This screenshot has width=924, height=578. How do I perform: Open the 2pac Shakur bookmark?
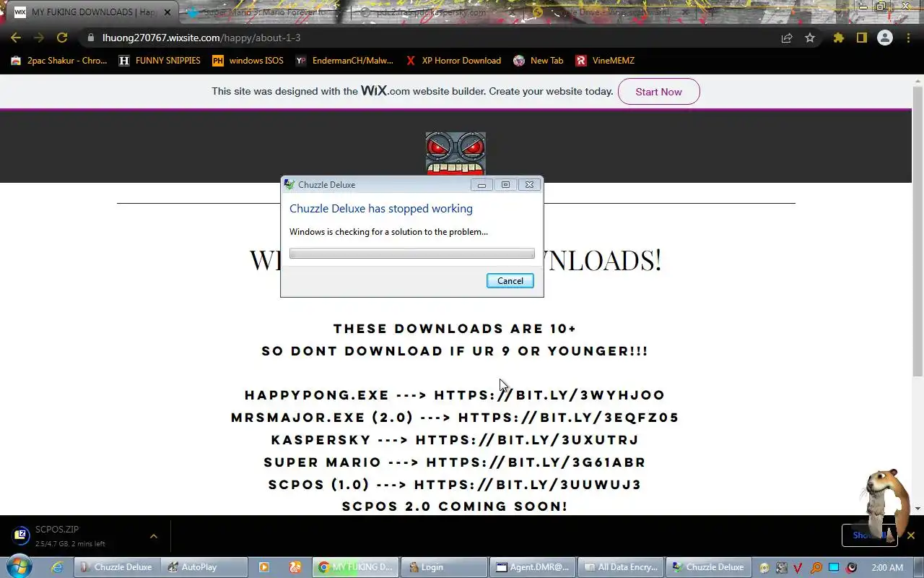[x=59, y=61]
